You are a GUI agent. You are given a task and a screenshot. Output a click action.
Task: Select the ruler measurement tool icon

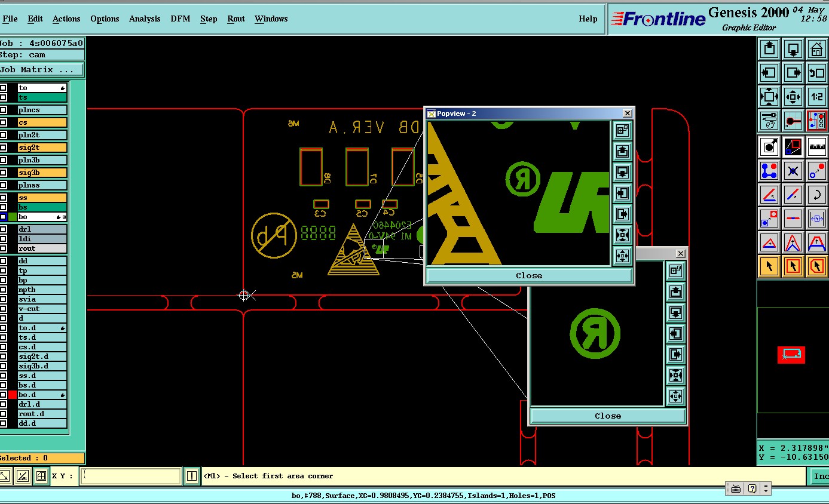816,146
